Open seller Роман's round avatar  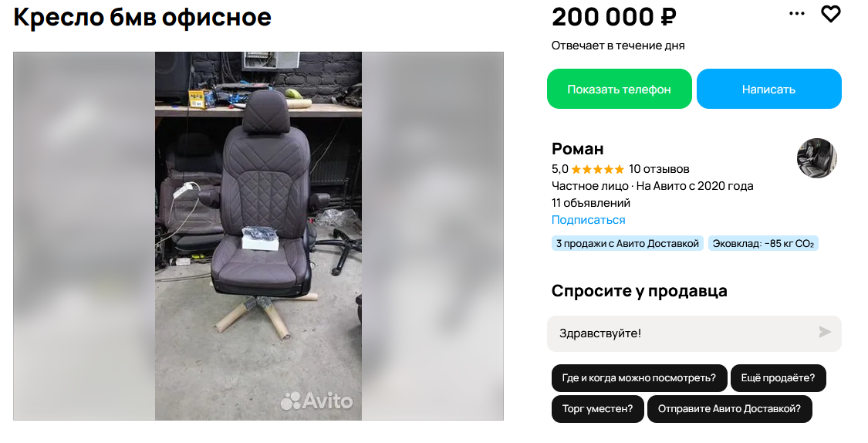(x=817, y=158)
